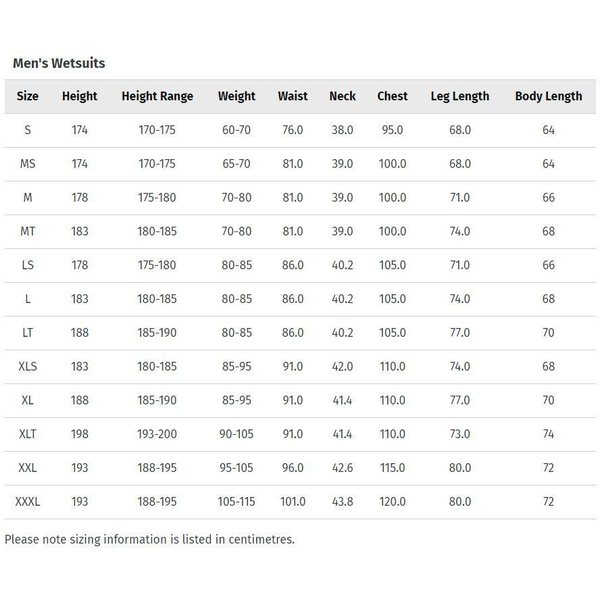Click the XXXL size row label

click(x=28, y=502)
